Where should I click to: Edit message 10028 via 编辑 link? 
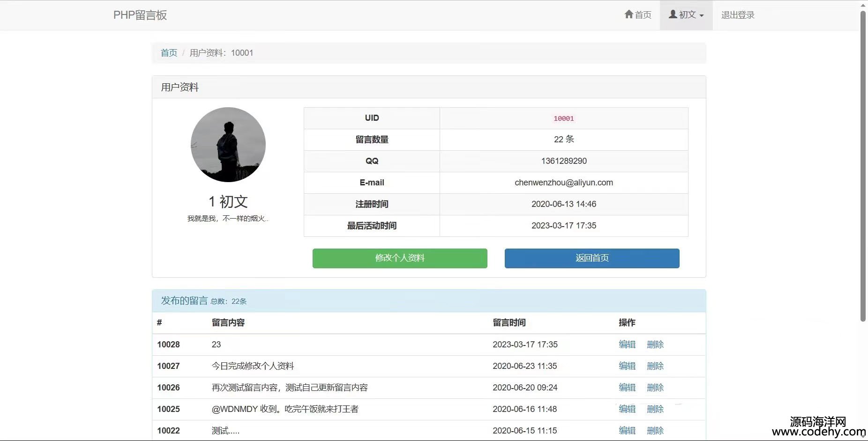(x=627, y=345)
